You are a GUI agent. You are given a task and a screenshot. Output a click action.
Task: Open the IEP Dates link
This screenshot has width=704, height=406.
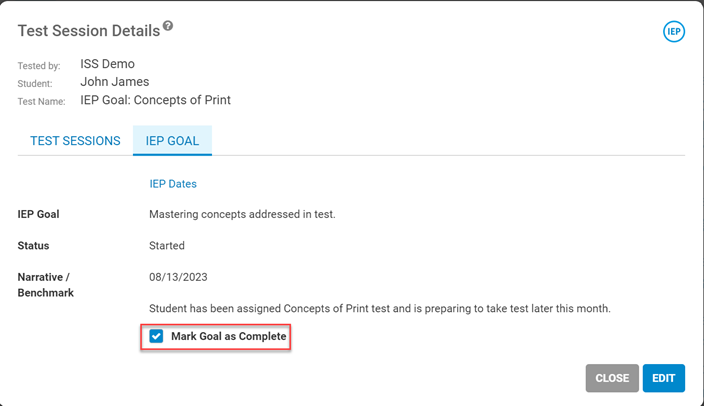pos(173,184)
